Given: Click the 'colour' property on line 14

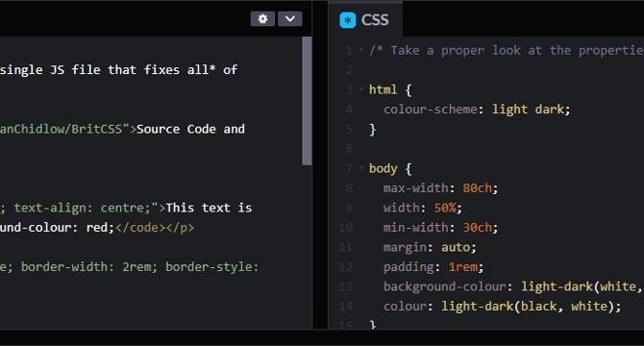Looking at the screenshot, I should pyautogui.click(x=405, y=307).
